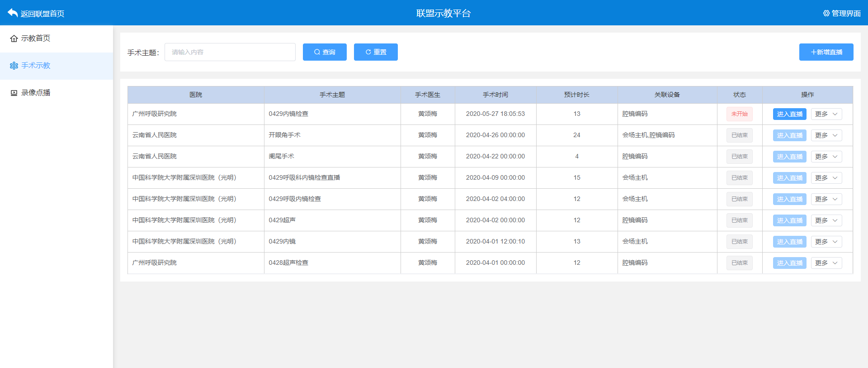The image size is (868, 368).
Task: Click the refresh icon on the 重置 button
Action: pyautogui.click(x=368, y=52)
